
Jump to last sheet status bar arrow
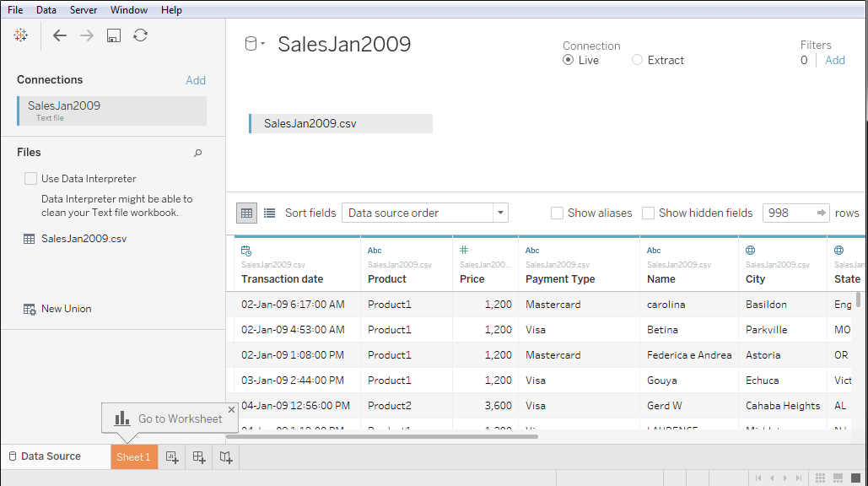[x=798, y=478]
